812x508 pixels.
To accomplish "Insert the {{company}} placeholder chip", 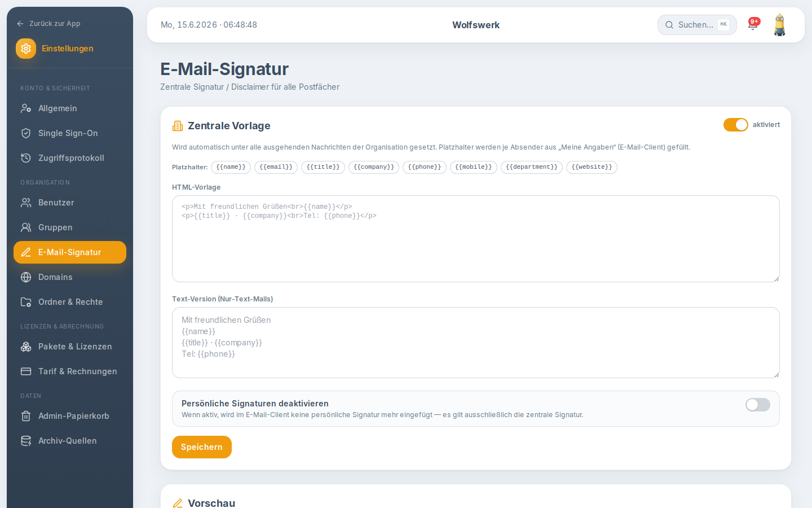I will coord(374,167).
